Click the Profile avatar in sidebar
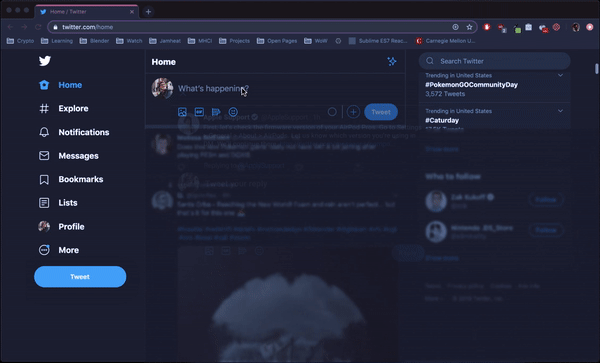 pyautogui.click(x=44, y=226)
